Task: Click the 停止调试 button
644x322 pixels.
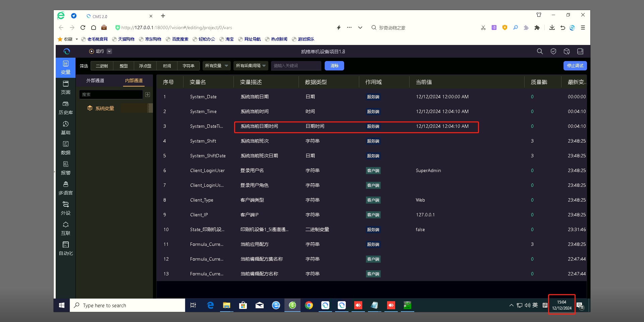Action: pos(575,66)
